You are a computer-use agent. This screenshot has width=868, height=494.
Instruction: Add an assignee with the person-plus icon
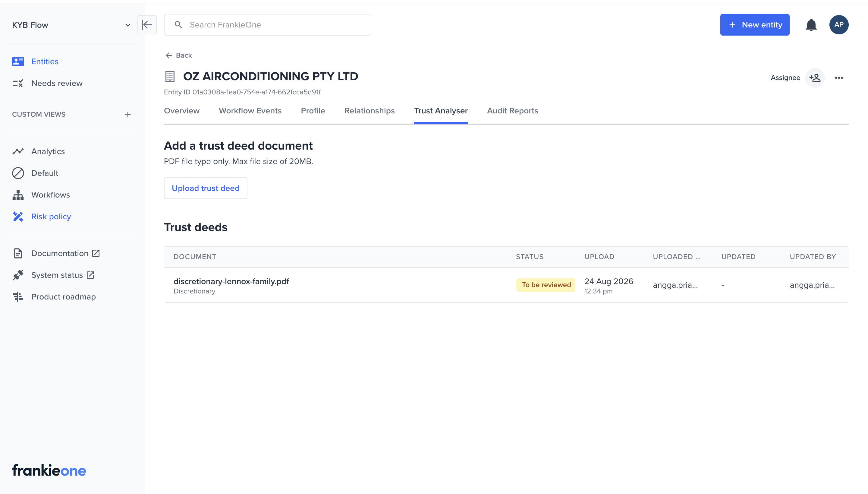(815, 78)
